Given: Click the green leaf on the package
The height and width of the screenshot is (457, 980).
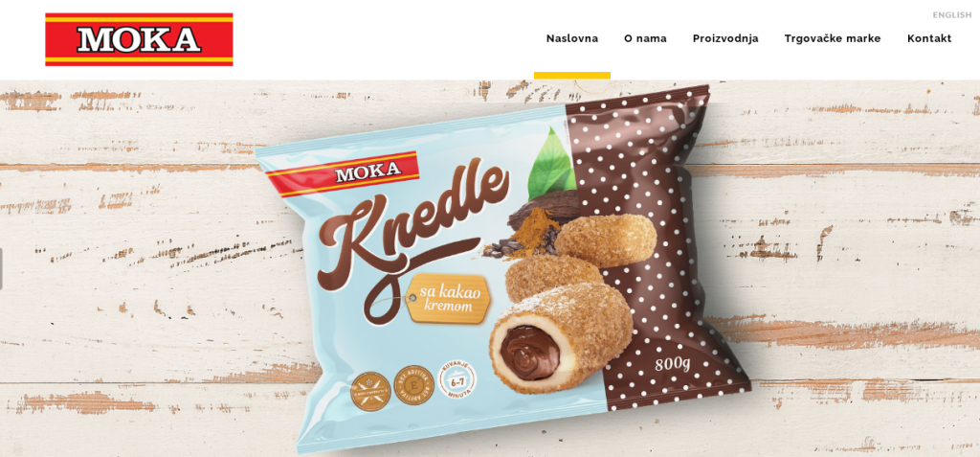Looking at the screenshot, I should (x=551, y=163).
